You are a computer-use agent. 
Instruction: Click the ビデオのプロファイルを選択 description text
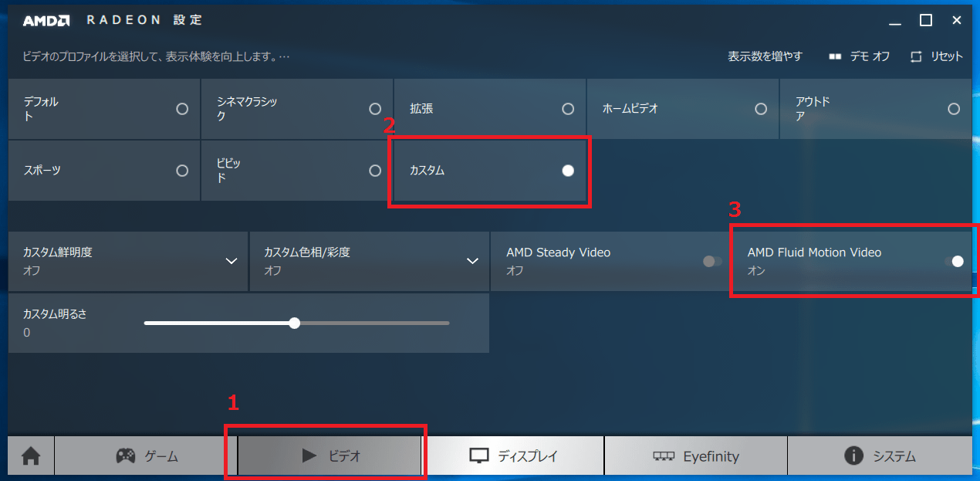click(x=157, y=56)
